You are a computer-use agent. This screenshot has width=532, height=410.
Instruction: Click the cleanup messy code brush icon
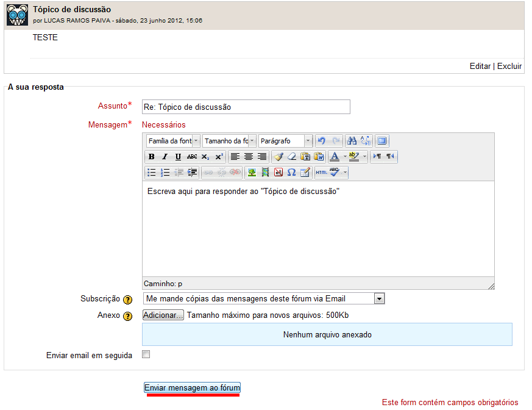[x=278, y=157]
